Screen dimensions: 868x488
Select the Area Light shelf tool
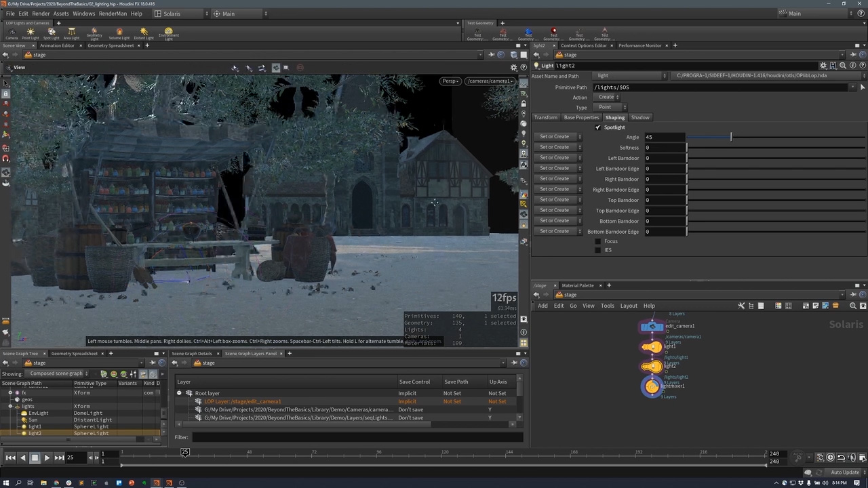(71, 34)
